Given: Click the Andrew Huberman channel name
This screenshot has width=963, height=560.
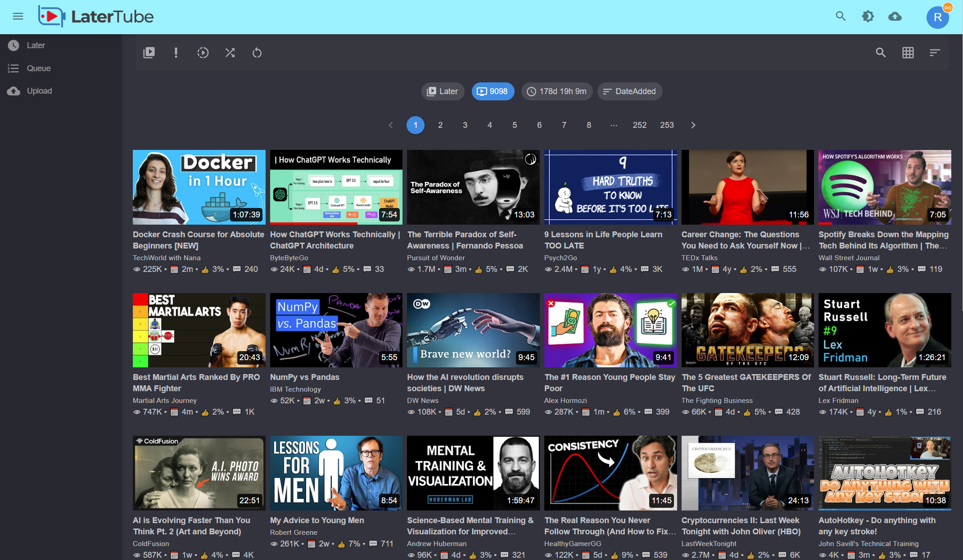Looking at the screenshot, I should pos(437,543).
